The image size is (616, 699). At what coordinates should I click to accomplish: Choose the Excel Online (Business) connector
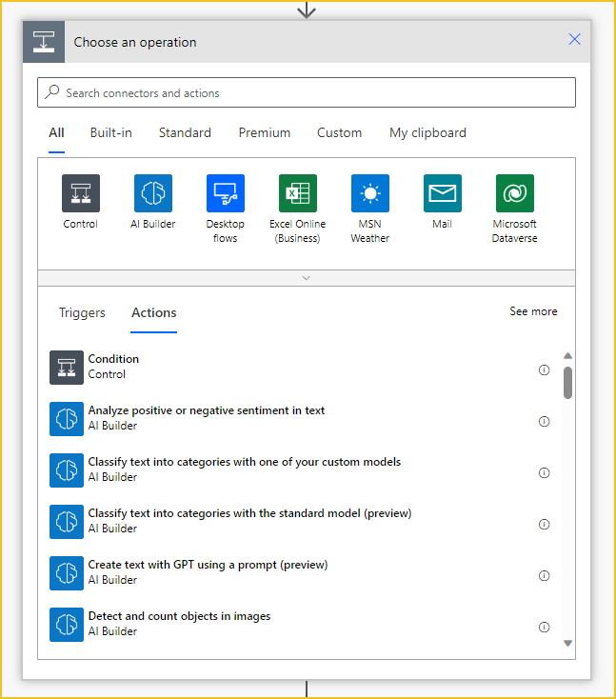298,193
